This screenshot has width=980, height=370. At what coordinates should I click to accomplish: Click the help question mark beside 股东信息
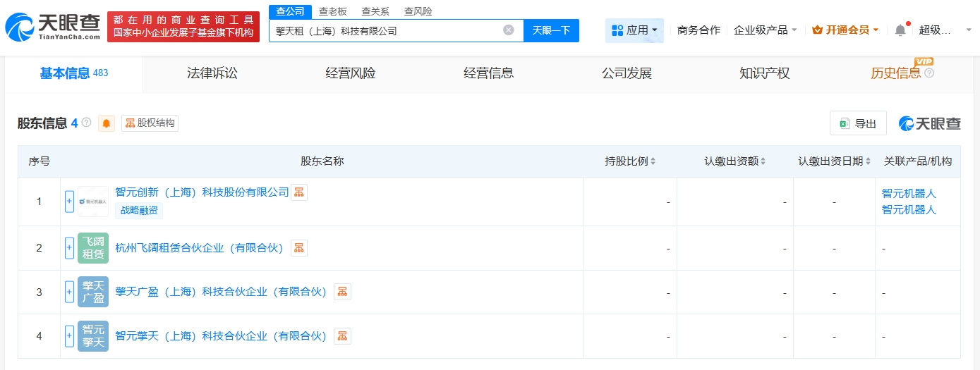pyautogui.click(x=87, y=123)
